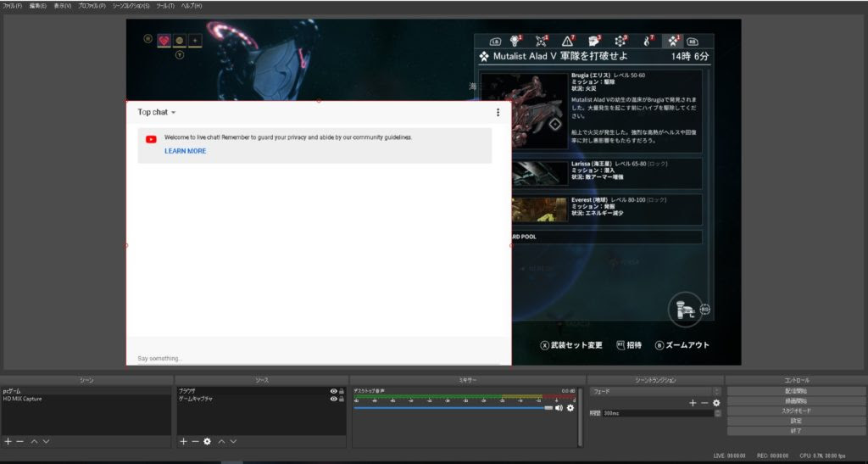Image resolution: width=868 pixels, height=464 pixels.
Task: Open the プロファイル menu
Action: pos(92,6)
